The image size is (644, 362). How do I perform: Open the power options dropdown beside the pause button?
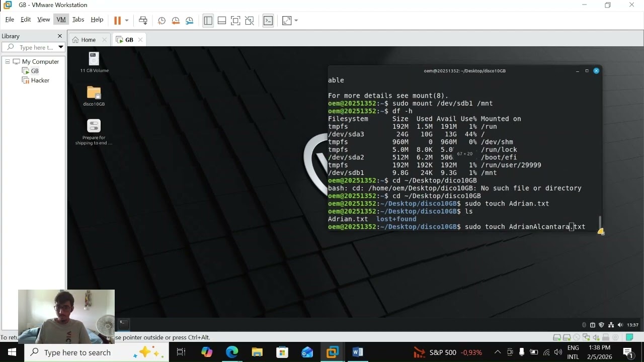(127, 21)
